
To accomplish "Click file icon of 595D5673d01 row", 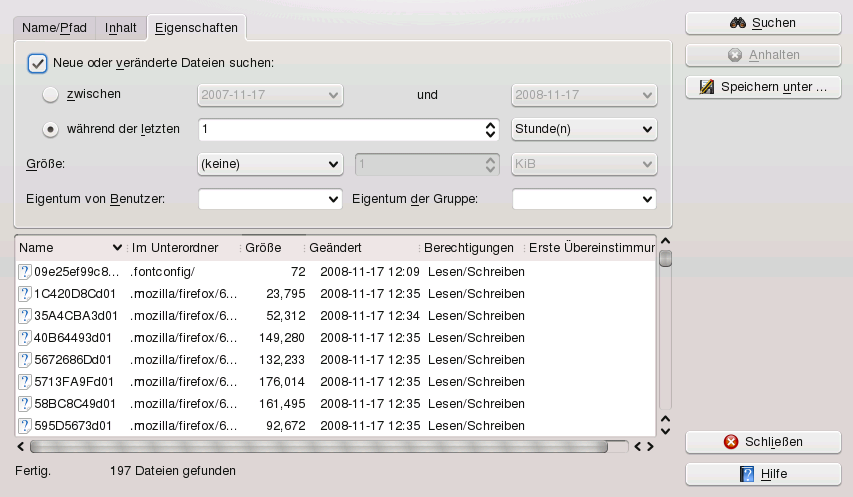I will (24, 426).
